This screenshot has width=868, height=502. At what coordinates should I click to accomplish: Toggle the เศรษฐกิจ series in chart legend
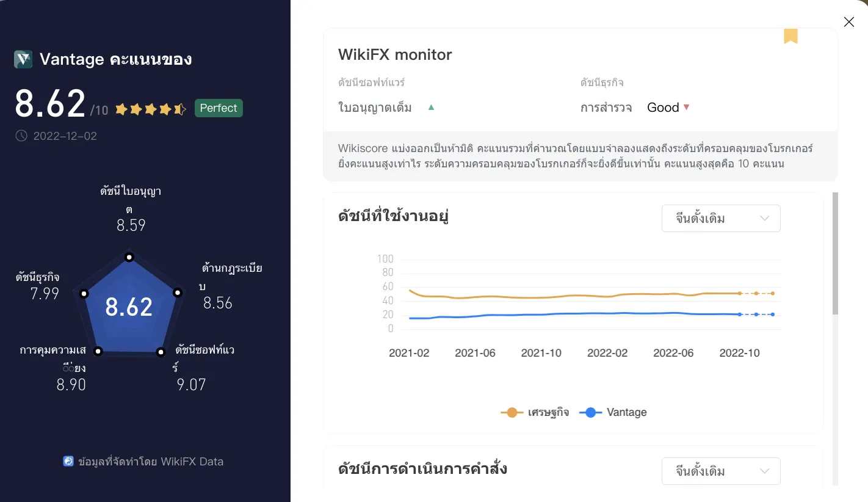pos(535,412)
